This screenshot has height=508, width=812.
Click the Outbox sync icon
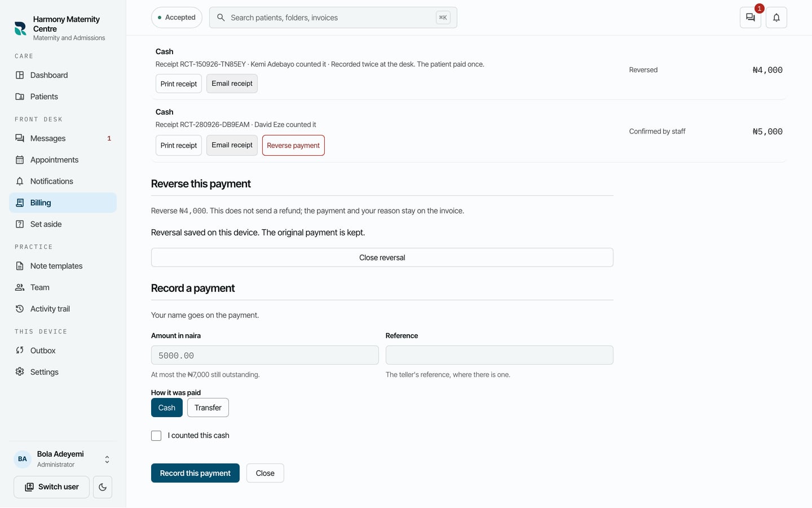pos(20,351)
